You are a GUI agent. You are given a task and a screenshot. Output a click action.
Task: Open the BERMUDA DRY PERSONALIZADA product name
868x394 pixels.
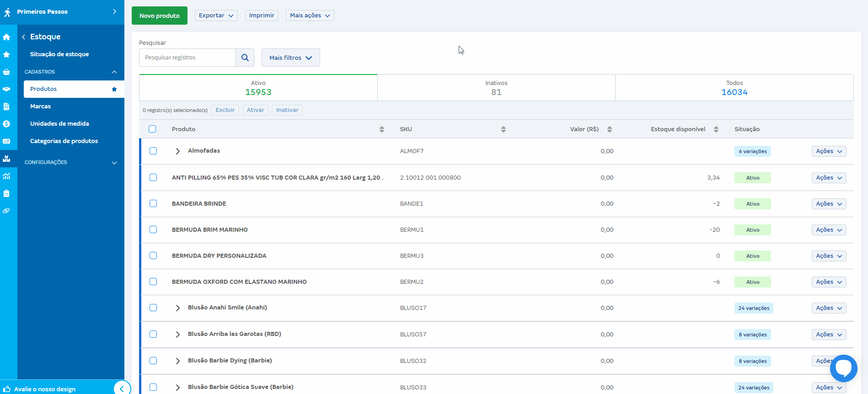click(x=219, y=256)
